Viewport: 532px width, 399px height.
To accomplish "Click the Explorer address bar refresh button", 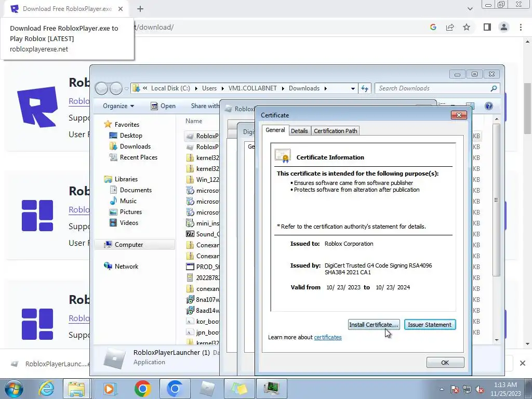I will click(365, 88).
